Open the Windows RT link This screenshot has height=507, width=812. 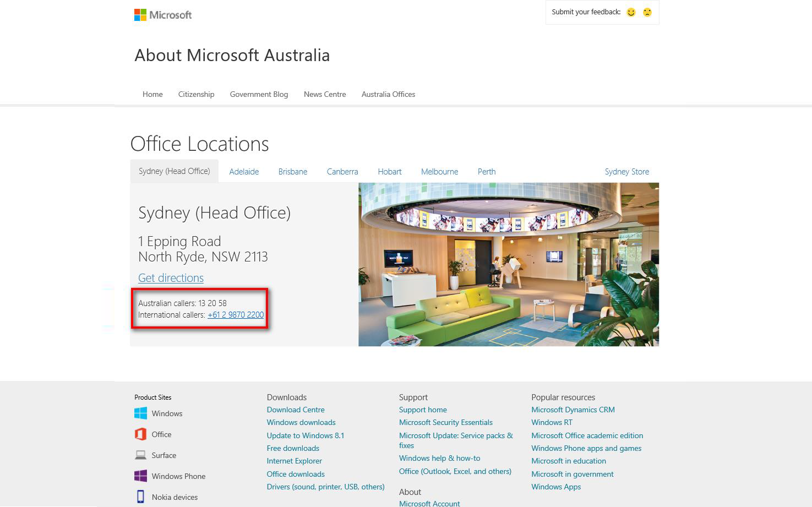click(552, 422)
